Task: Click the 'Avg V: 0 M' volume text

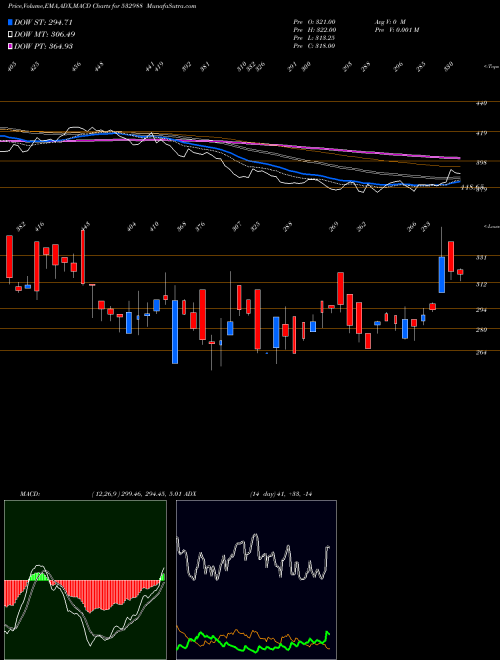Action: (x=390, y=21)
